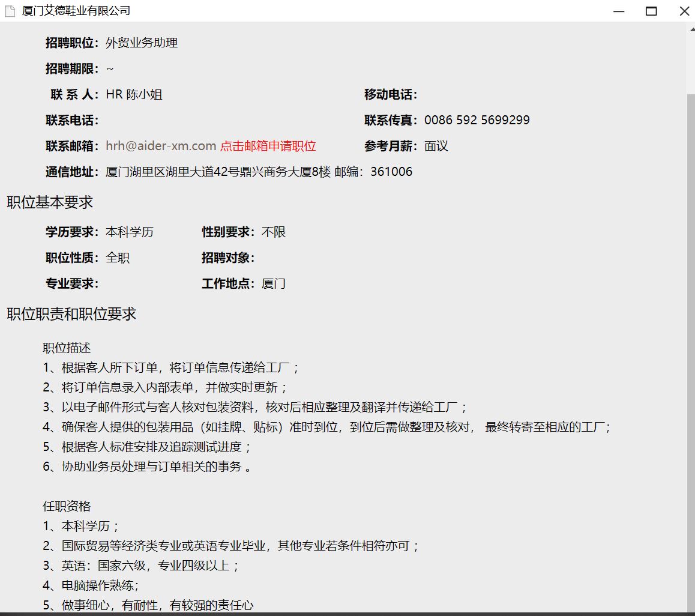The width and height of the screenshot is (695, 616).
Task: Click the scroll-up arrow of the scrollbar
Action: [x=691, y=29]
